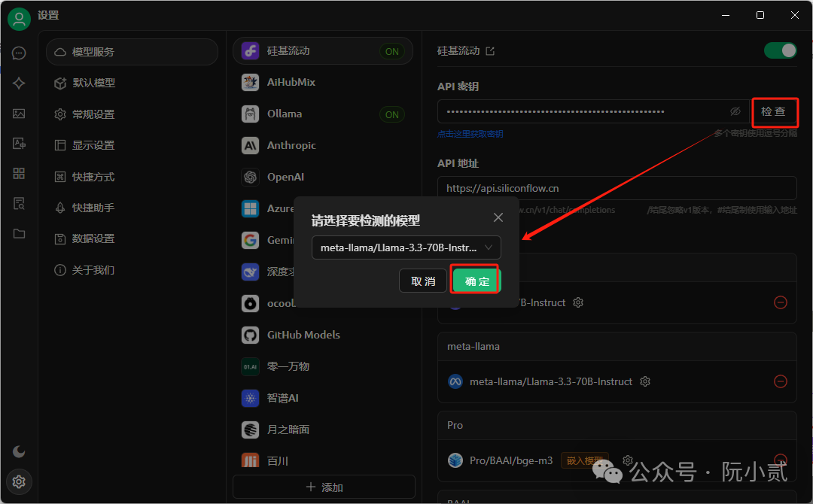
Task: Click the Azure provider icon
Action: (x=251, y=209)
